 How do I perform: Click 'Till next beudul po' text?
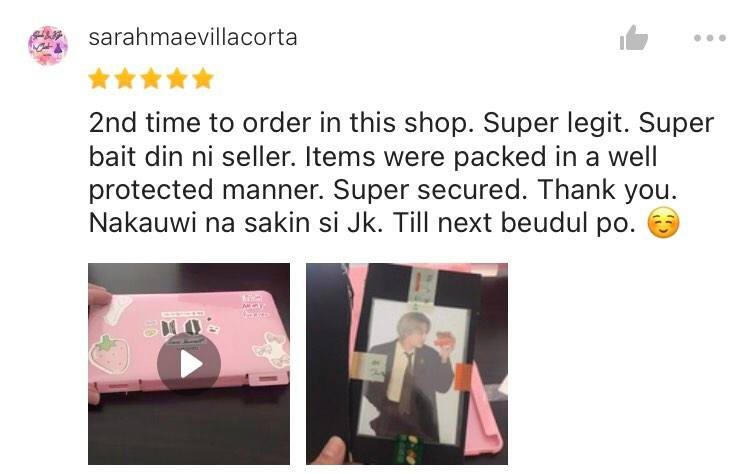(514, 223)
